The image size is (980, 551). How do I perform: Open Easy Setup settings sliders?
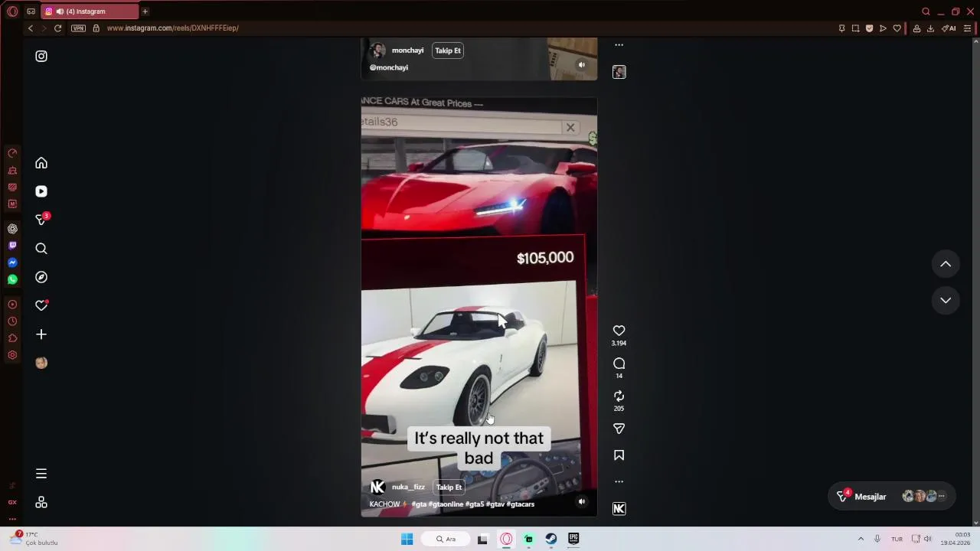pyautogui.click(x=968, y=28)
